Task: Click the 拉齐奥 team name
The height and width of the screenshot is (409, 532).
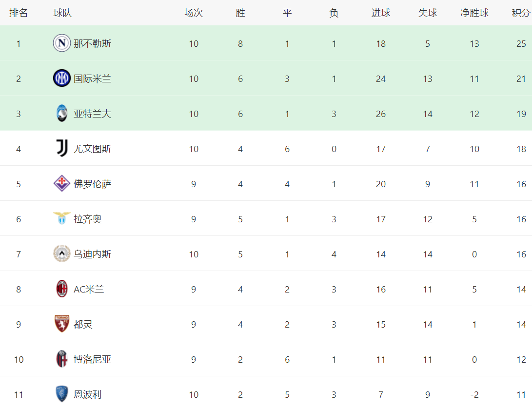Action: point(88,219)
